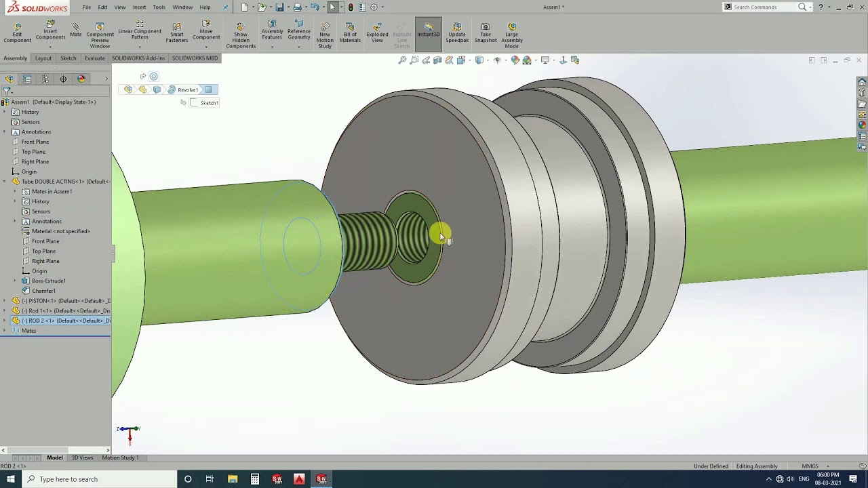Expand the Mates folder

tap(5, 331)
